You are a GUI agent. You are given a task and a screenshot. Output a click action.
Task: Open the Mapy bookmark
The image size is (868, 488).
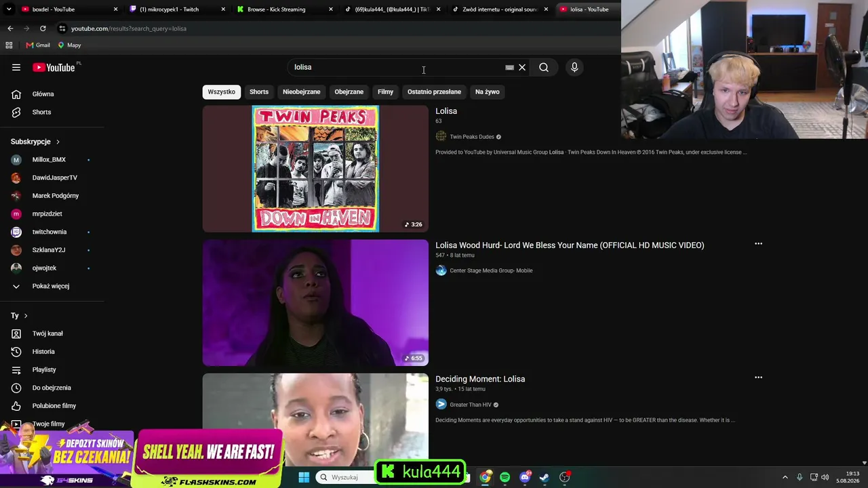click(x=69, y=45)
